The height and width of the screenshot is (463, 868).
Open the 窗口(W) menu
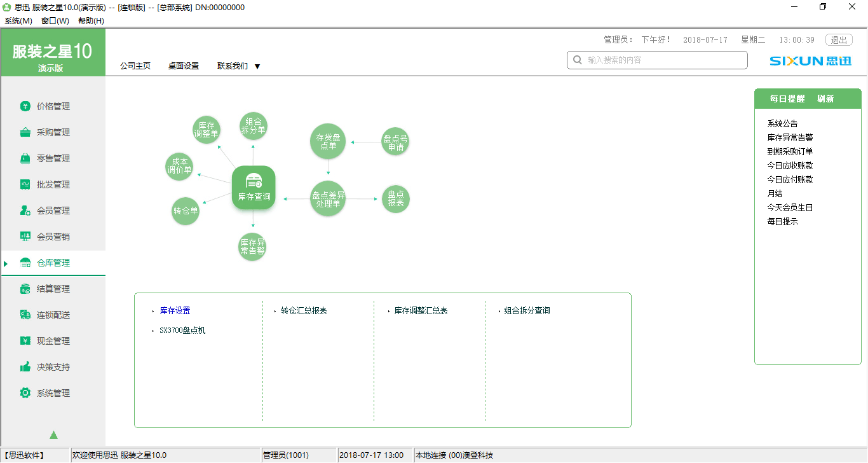[x=55, y=20]
